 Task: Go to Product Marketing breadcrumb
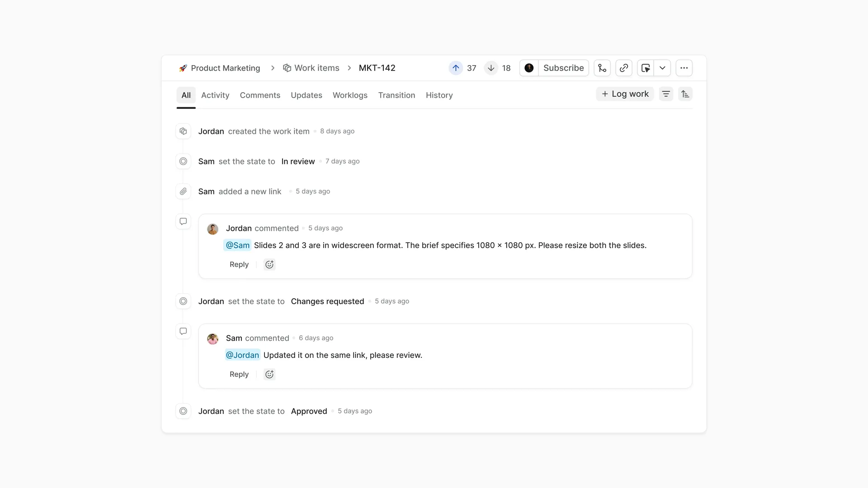pyautogui.click(x=220, y=68)
